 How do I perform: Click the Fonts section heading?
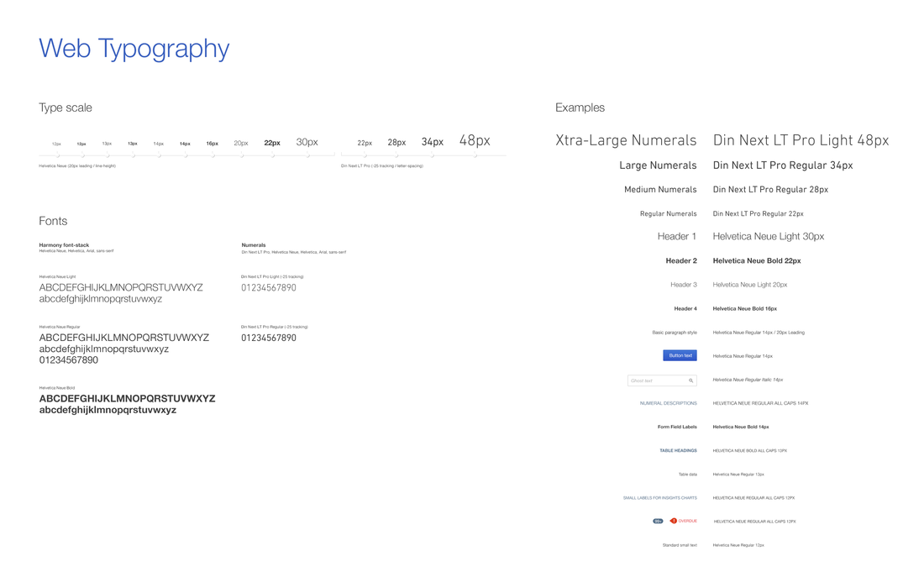point(53,221)
